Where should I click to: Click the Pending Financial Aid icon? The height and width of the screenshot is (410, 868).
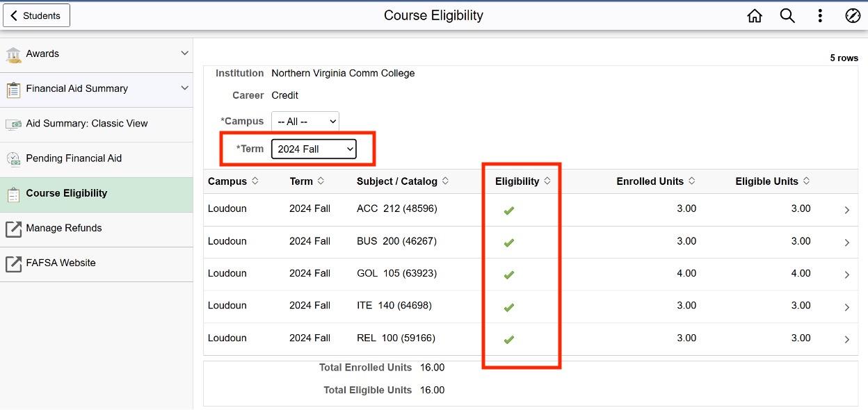(13, 159)
